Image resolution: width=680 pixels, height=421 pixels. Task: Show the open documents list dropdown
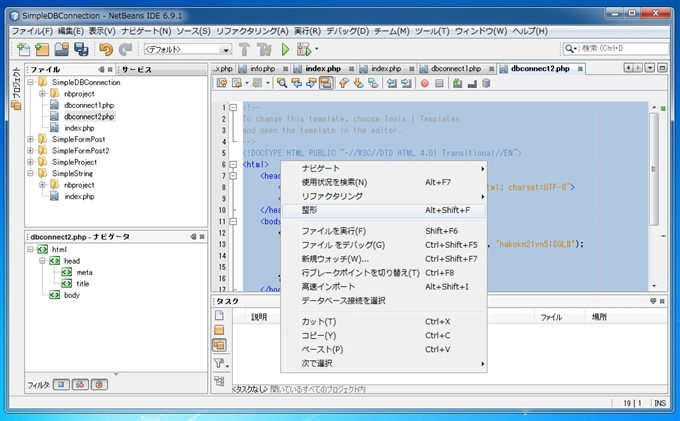point(650,68)
